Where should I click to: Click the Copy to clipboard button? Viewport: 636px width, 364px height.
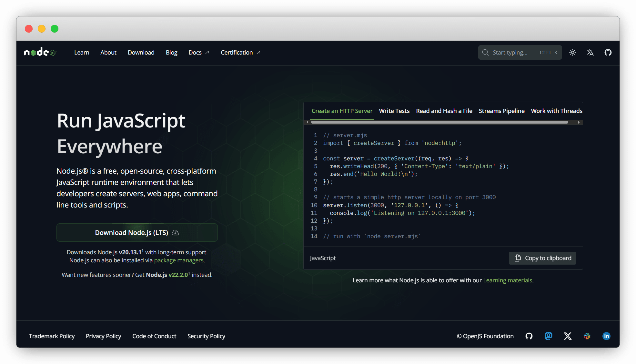click(542, 258)
